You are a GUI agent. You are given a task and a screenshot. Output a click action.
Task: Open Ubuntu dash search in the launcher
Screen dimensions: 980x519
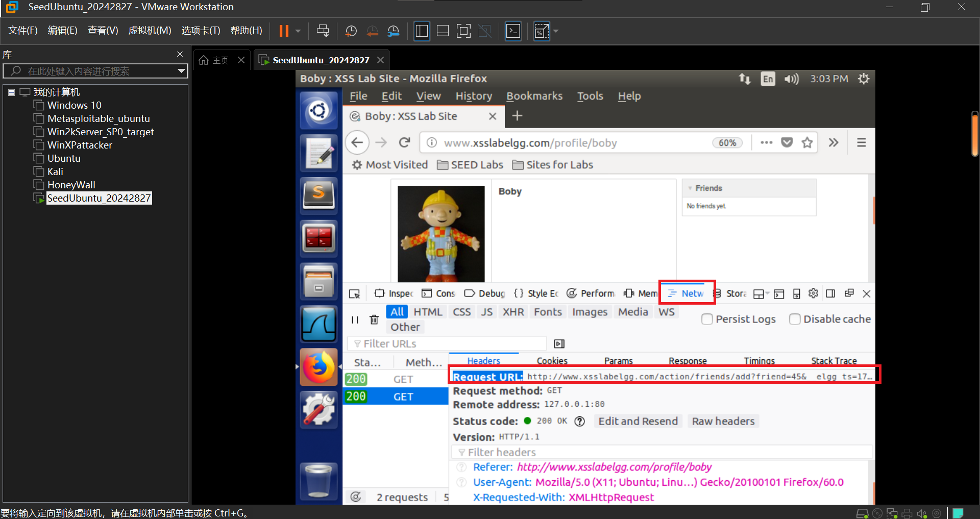318,110
